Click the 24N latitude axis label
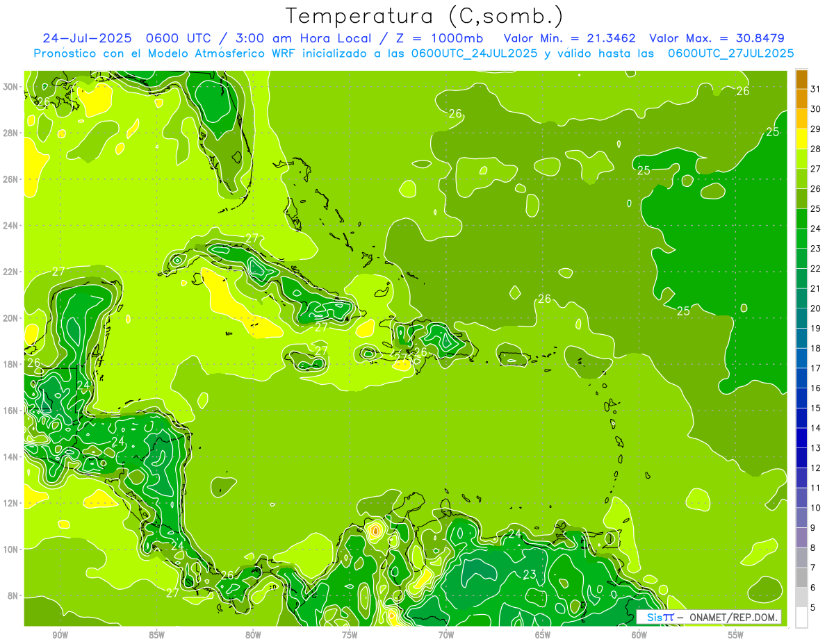834x644 pixels. coord(12,225)
